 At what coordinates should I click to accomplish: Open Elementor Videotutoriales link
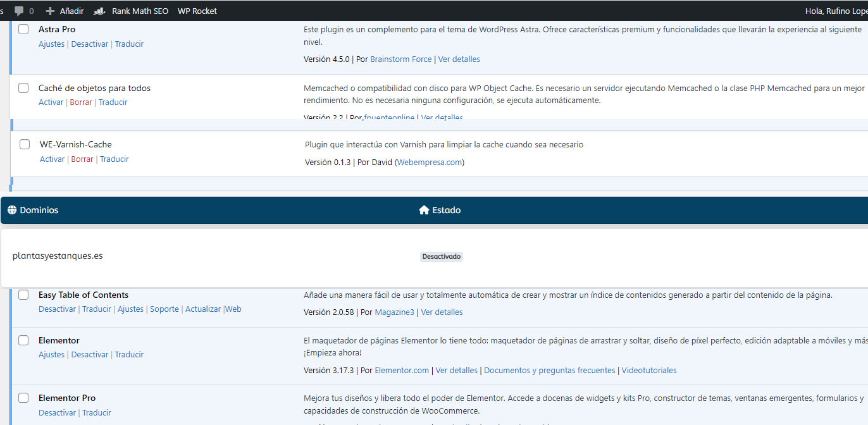coord(649,371)
